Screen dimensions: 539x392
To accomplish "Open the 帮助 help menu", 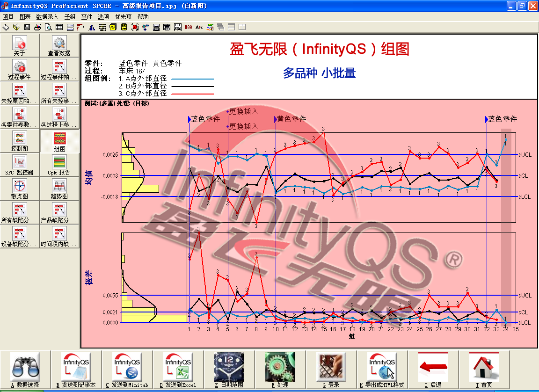I will [143, 16].
